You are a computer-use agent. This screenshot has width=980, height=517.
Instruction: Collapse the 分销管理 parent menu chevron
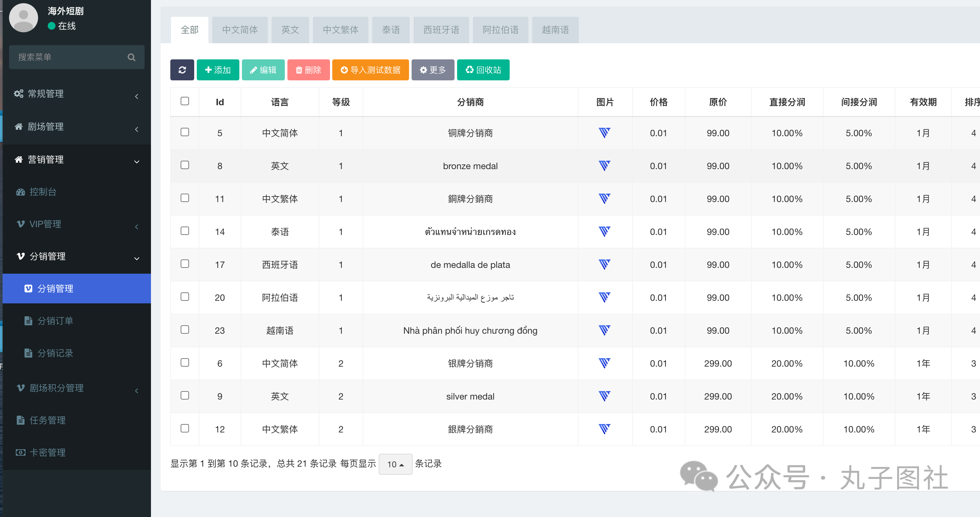point(136,259)
